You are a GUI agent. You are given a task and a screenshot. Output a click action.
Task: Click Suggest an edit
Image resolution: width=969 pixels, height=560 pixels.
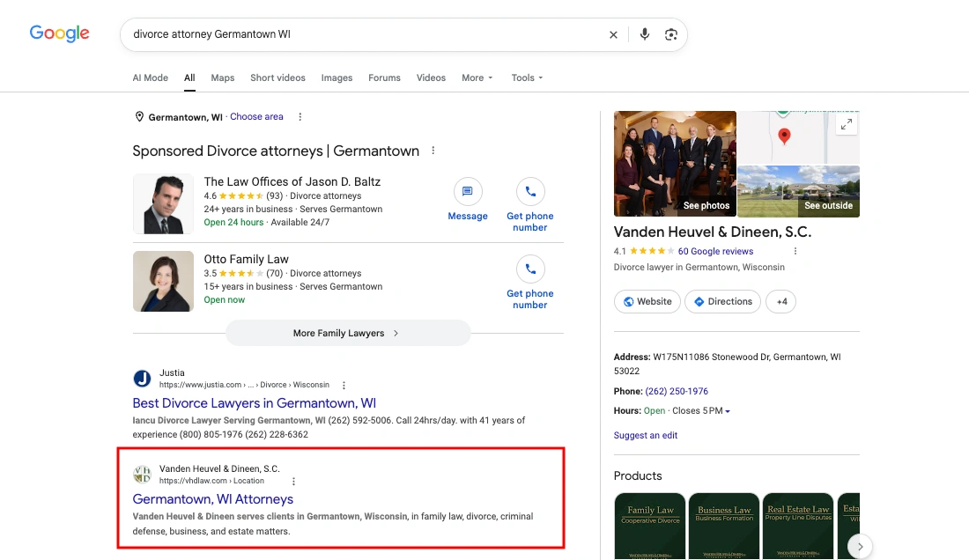click(645, 435)
